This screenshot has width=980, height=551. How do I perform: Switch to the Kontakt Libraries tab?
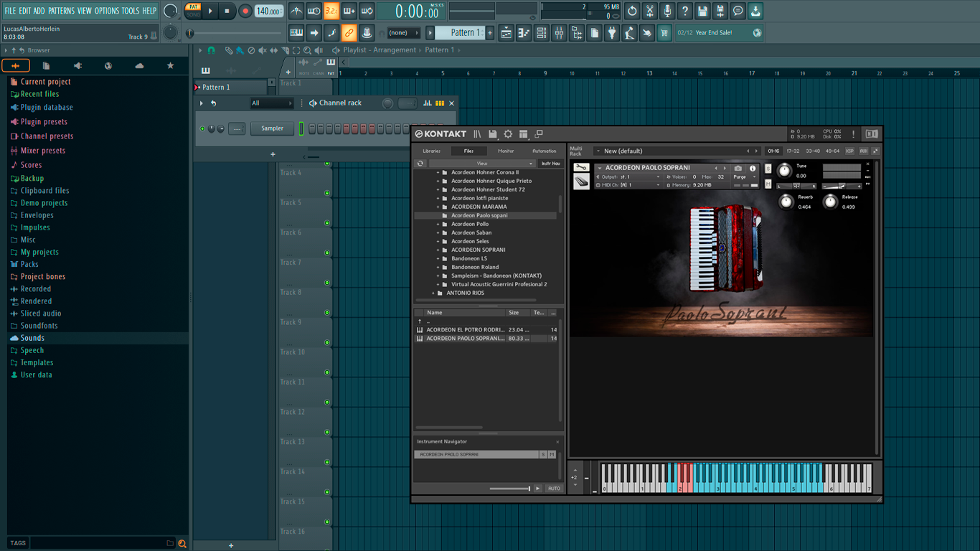[x=431, y=151]
